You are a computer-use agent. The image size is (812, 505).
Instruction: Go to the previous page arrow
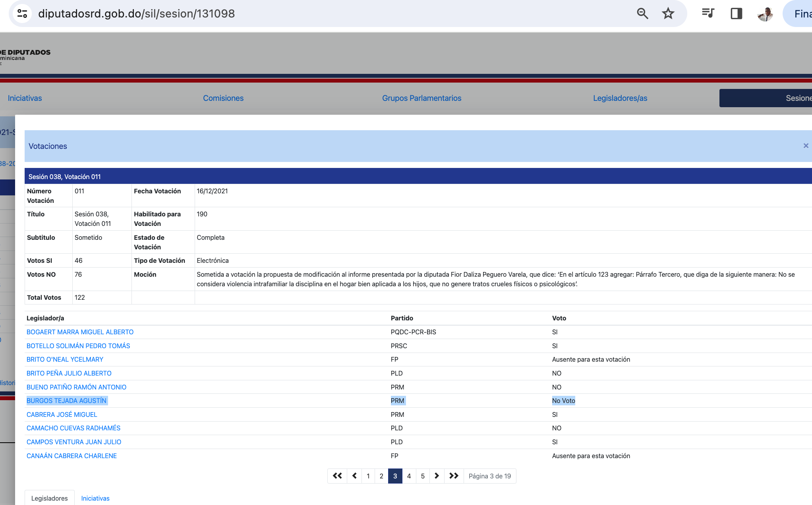(x=354, y=476)
